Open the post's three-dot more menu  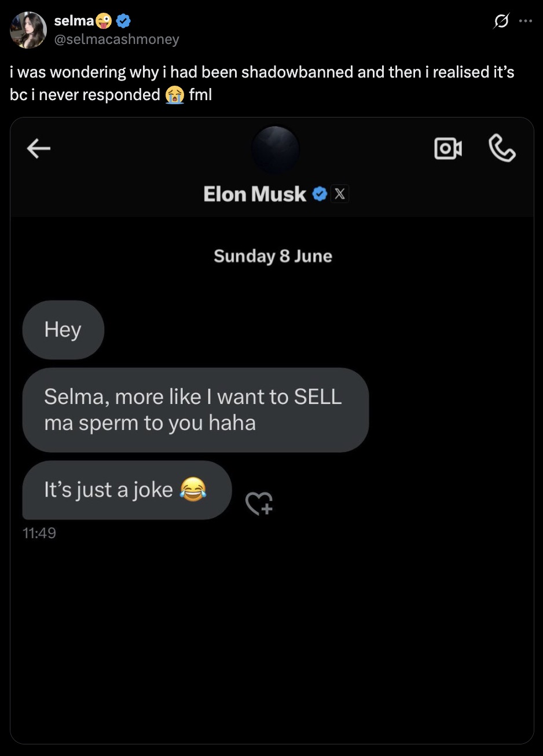pyautogui.click(x=525, y=22)
